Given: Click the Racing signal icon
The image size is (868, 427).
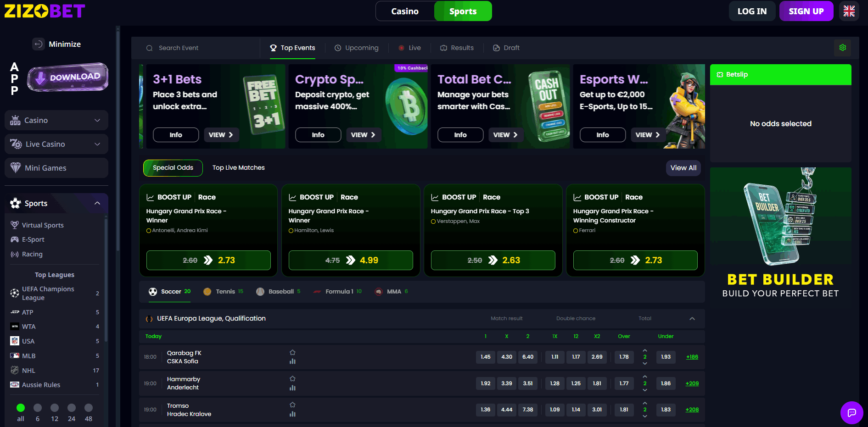Looking at the screenshot, I should pyautogui.click(x=15, y=254).
